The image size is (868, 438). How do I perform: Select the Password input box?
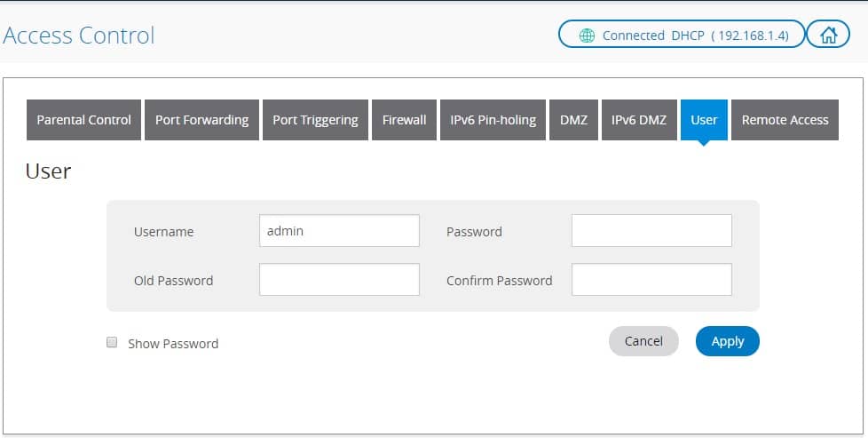651,231
